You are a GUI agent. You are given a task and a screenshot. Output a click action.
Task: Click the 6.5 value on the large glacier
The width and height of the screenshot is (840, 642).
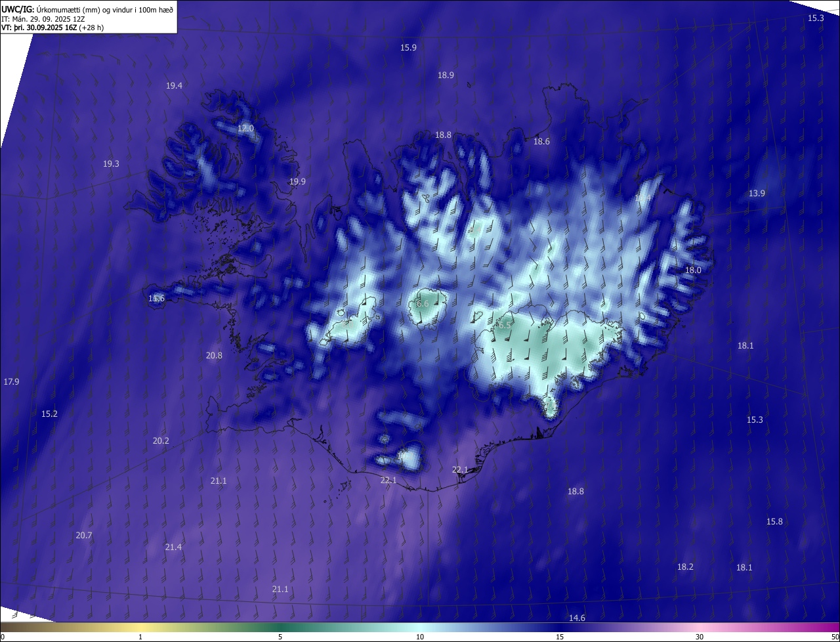pos(505,325)
